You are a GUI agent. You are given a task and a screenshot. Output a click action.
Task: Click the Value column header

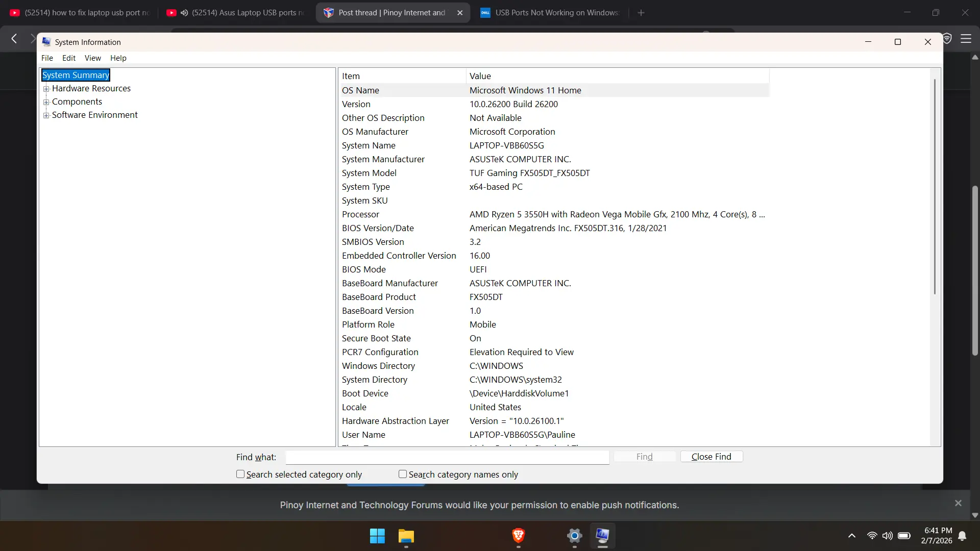coord(618,76)
